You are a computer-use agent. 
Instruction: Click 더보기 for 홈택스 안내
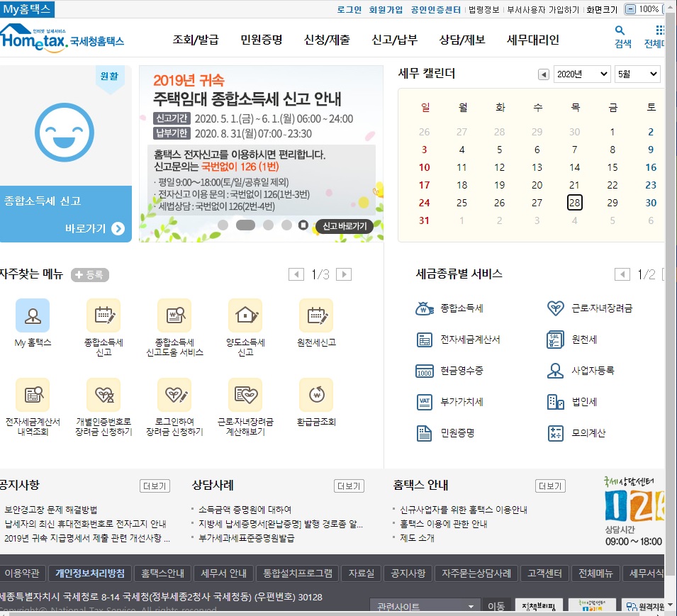coord(550,486)
